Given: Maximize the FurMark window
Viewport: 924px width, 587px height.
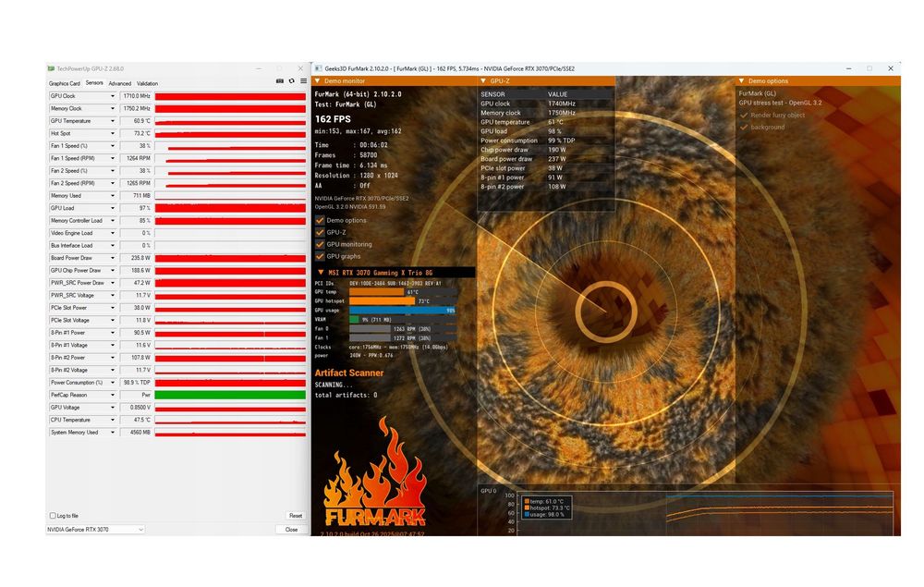Looking at the screenshot, I should pos(869,69).
